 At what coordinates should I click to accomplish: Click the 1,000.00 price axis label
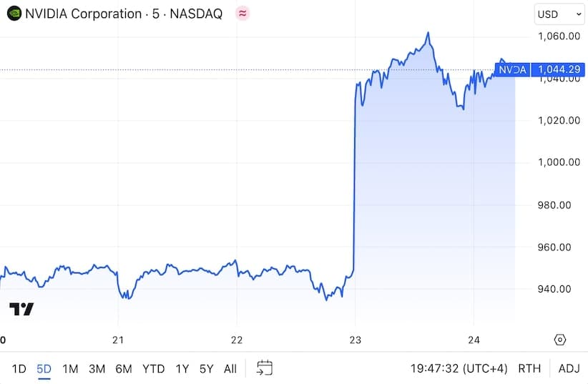coord(559,162)
